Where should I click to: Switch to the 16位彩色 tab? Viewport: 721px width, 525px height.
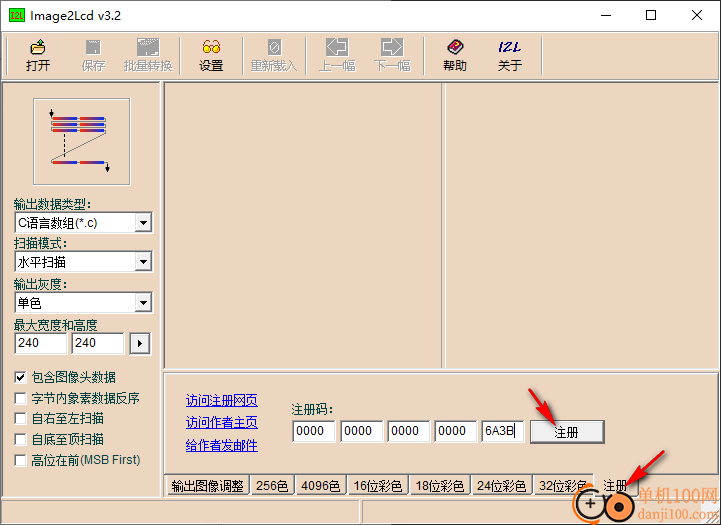coord(377,485)
